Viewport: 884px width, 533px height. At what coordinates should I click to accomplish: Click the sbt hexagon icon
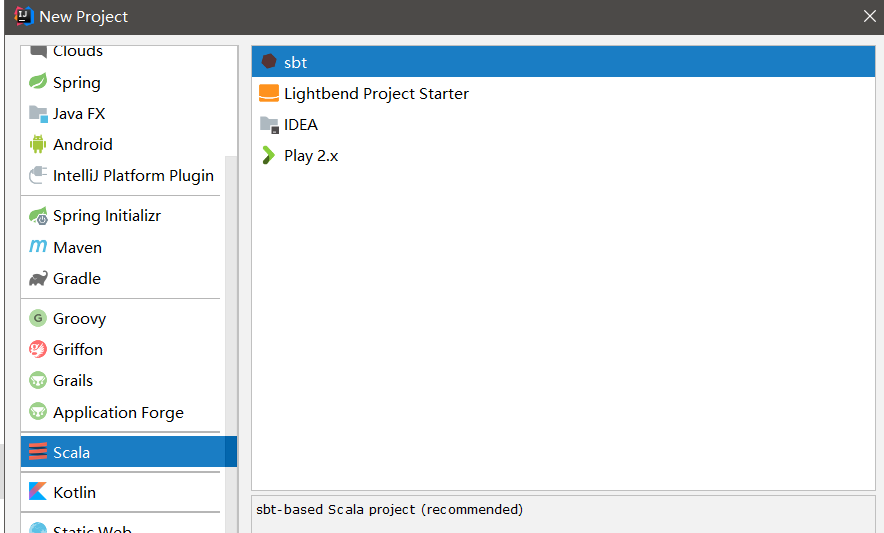(x=268, y=62)
